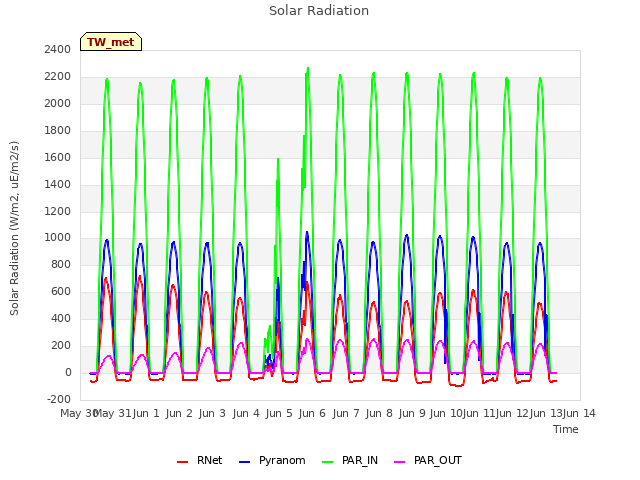
Task: Click the 200 y-axis tick label
Action: coord(61,345)
